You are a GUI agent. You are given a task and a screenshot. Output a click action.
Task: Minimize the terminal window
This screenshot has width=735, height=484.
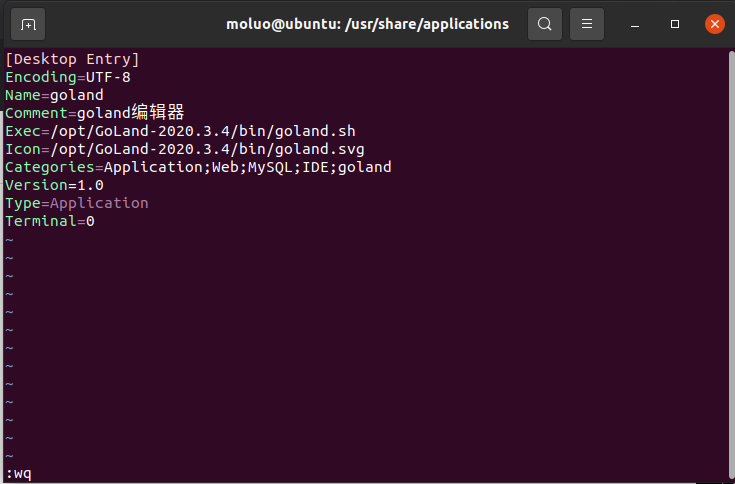click(635, 24)
